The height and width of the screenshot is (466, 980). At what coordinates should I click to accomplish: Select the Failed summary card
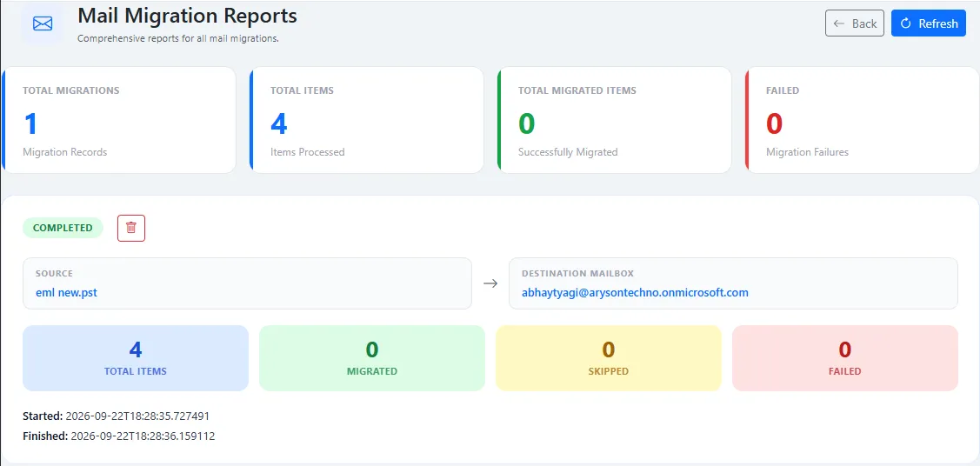(862, 120)
